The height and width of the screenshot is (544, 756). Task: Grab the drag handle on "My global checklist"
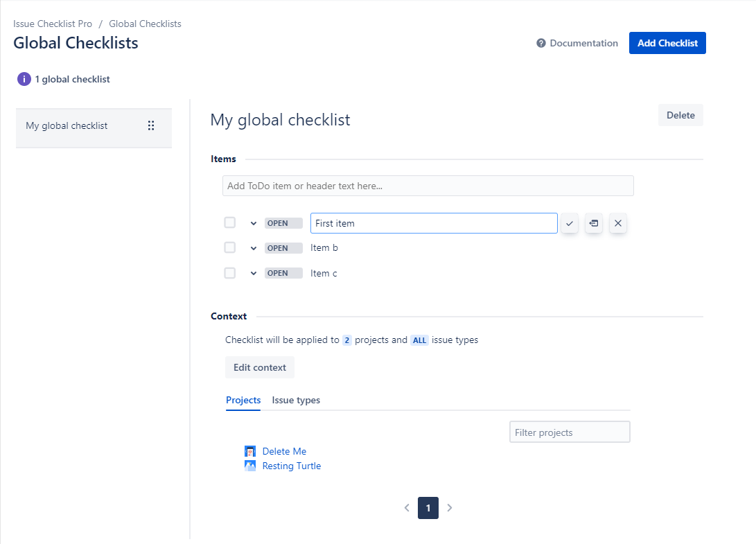151,125
